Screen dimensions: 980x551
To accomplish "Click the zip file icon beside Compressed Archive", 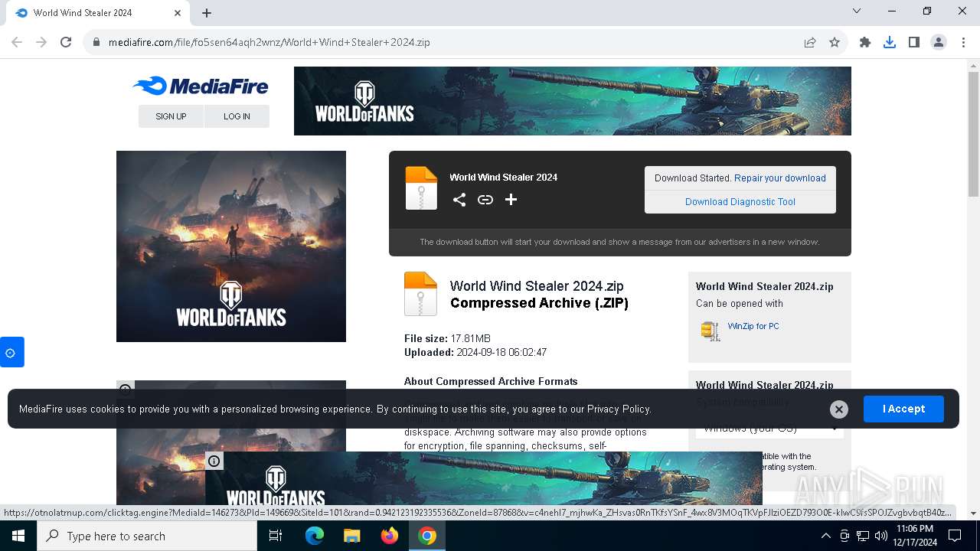I will (420, 294).
